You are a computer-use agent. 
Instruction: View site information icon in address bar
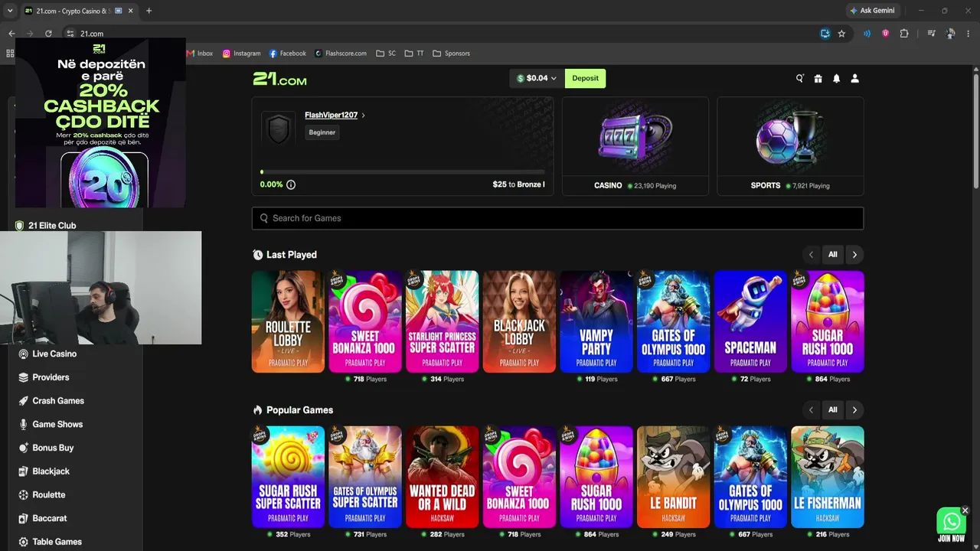[70, 34]
